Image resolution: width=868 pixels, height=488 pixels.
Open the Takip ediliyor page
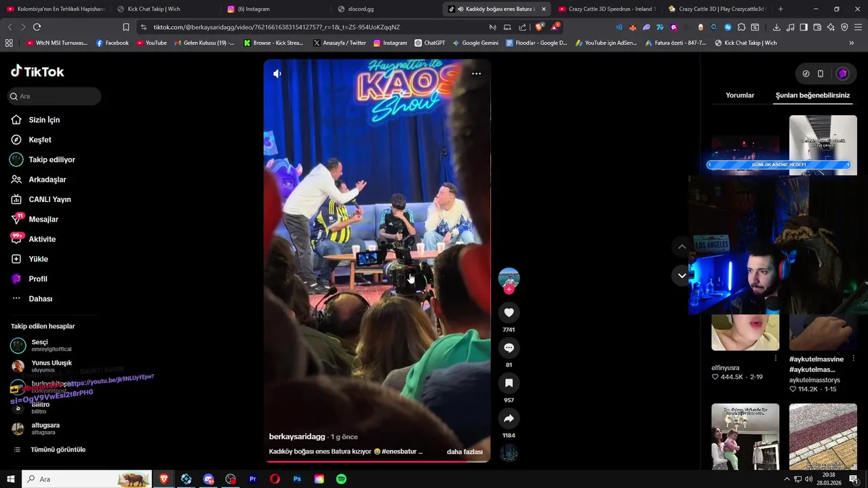[x=51, y=159]
